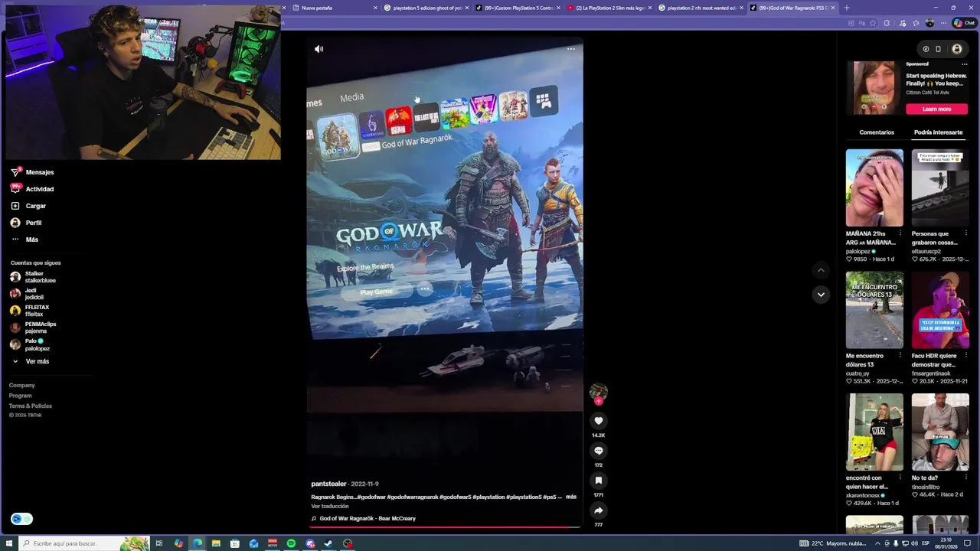980x551 pixels.
Task: Open options for Facu HDR video
Action: (965, 356)
